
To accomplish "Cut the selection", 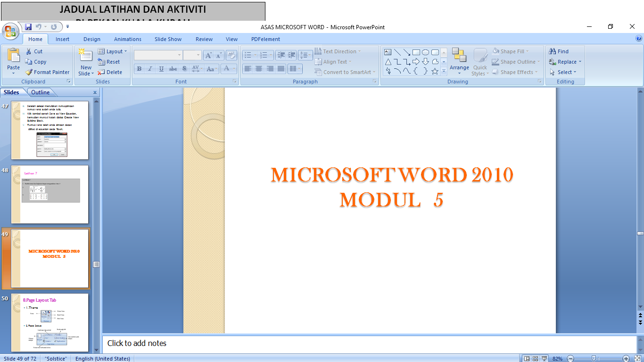I will point(34,51).
